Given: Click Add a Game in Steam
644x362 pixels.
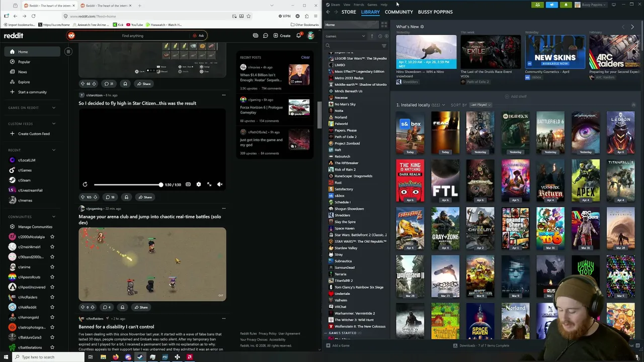Looking at the screenshot, I should point(338,345).
